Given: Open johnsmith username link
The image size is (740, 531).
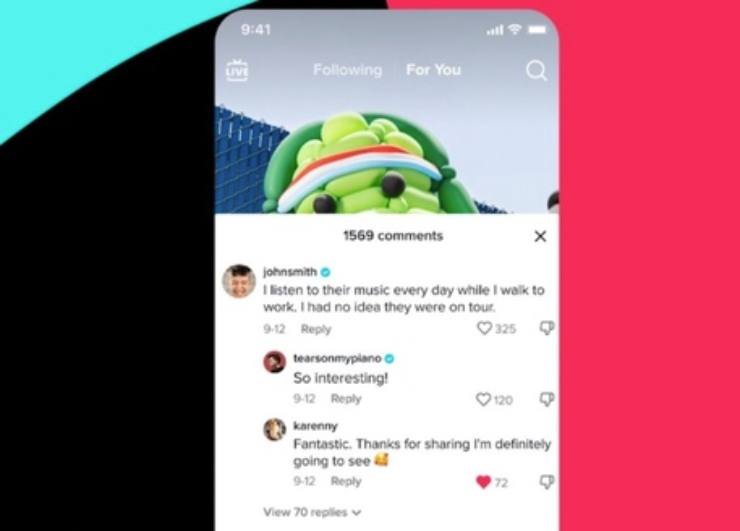Looking at the screenshot, I should click(x=290, y=272).
